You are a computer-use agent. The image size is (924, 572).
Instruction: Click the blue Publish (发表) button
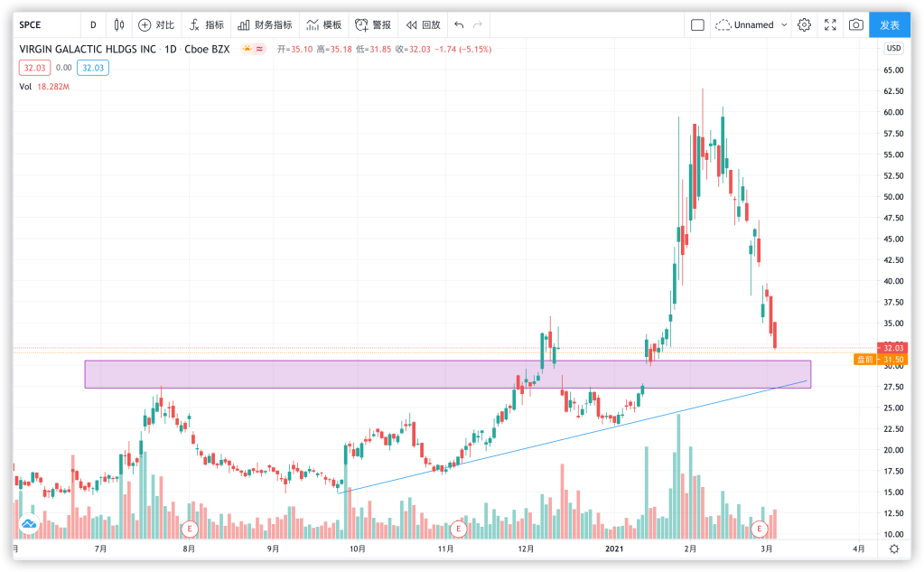pos(889,24)
